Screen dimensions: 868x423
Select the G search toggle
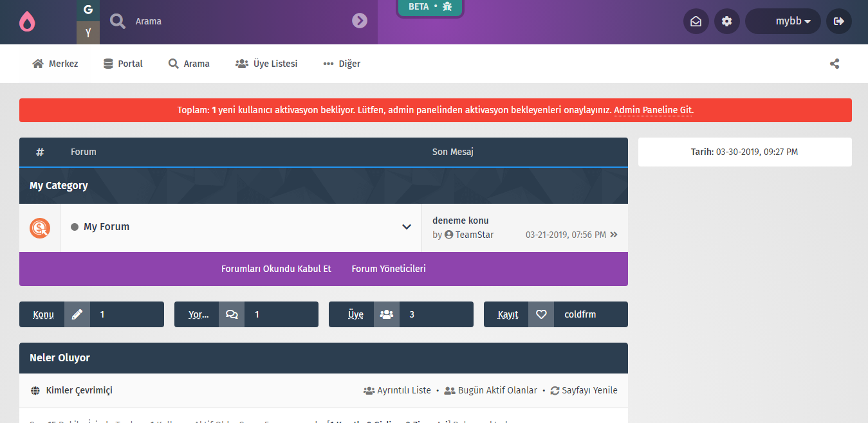tap(88, 10)
